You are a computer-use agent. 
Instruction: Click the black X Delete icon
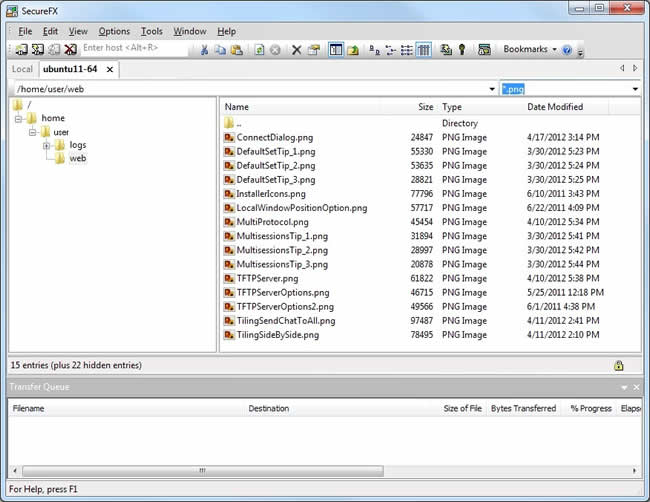(296, 50)
